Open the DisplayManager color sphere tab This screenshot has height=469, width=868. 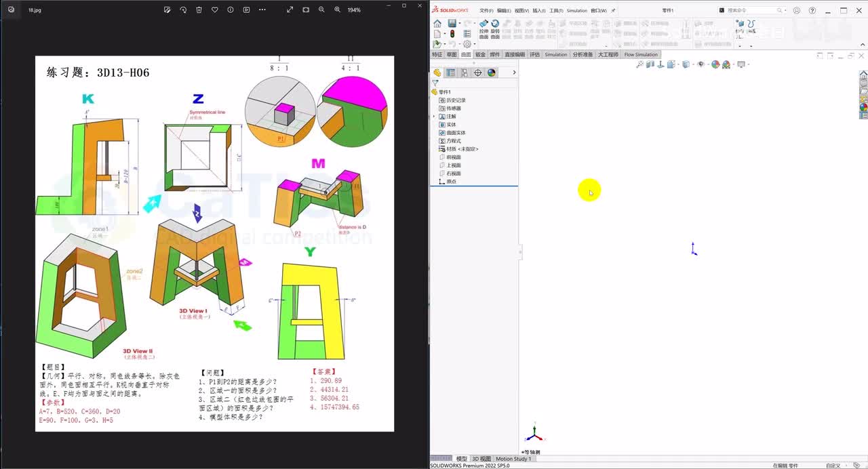point(491,73)
